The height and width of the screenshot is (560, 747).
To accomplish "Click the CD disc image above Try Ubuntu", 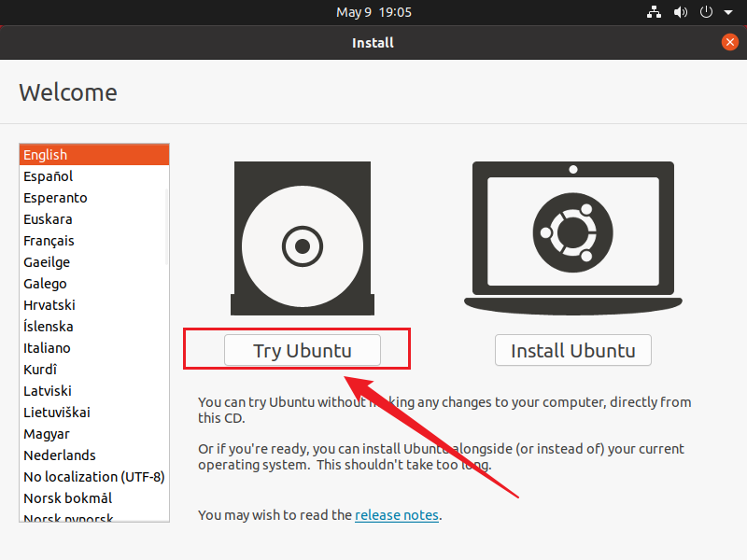I will pyautogui.click(x=303, y=238).
